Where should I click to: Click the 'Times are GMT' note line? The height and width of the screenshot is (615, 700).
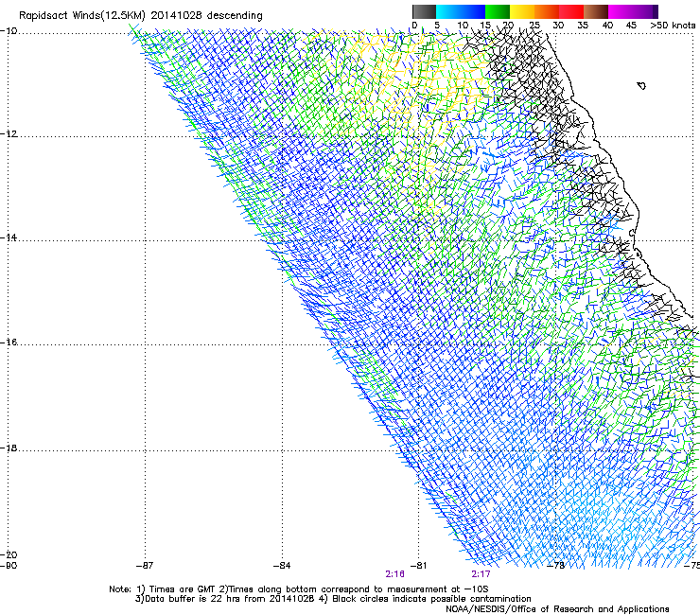[x=299, y=589]
